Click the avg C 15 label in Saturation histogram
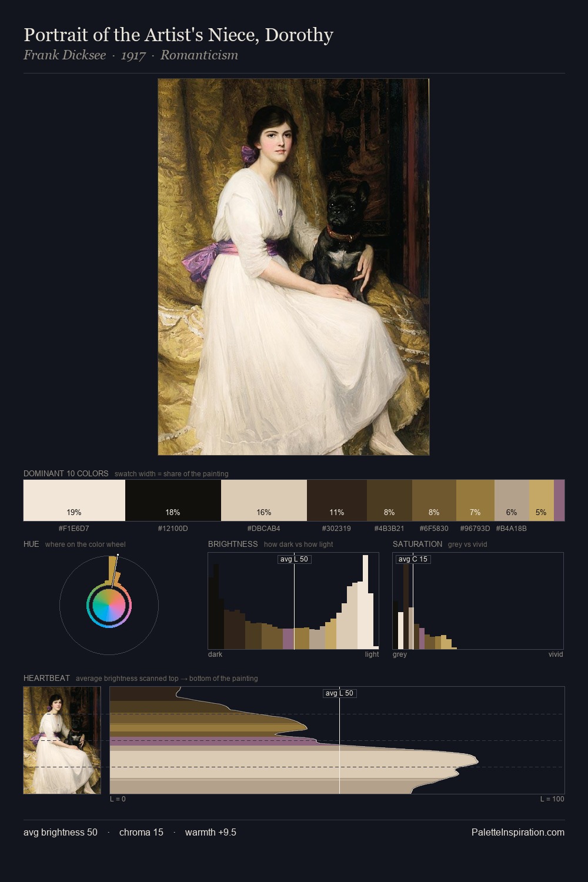Image resolution: width=588 pixels, height=882 pixels. 413,559
